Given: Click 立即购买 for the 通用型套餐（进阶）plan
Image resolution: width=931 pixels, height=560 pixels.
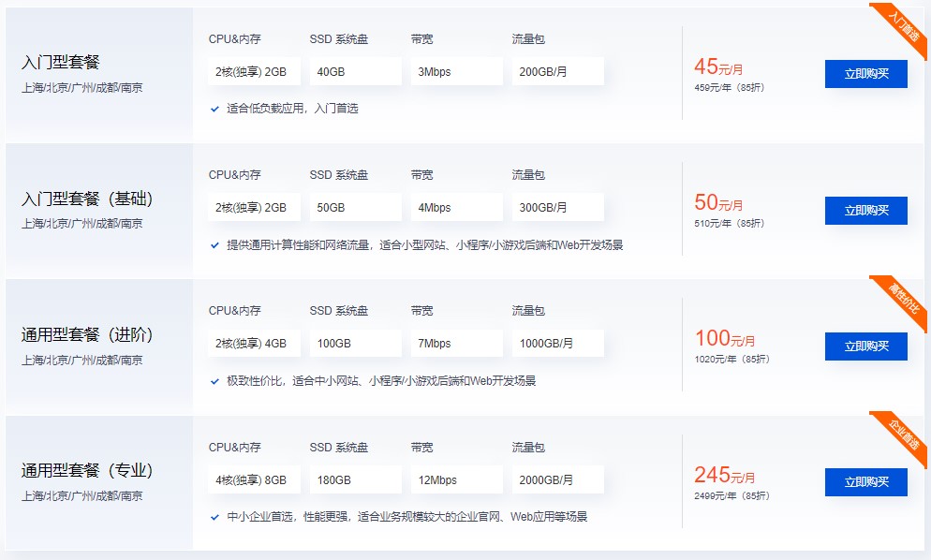Looking at the screenshot, I should point(865,346).
